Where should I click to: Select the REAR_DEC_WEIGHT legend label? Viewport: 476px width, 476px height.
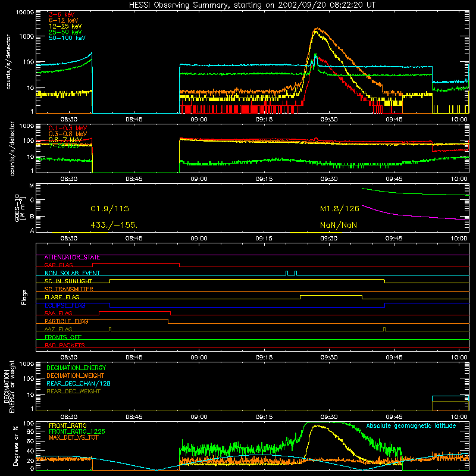(x=73, y=392)
